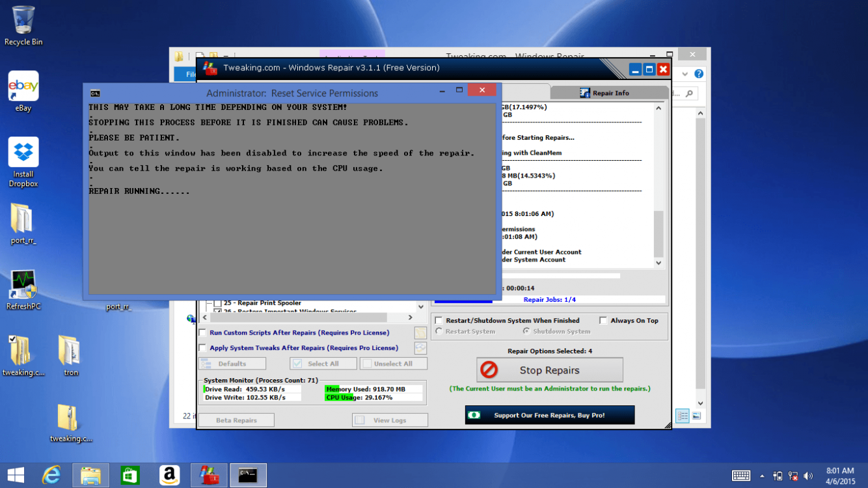
Task: Click the Memory Used monitor readout
Action: point(374,389)
